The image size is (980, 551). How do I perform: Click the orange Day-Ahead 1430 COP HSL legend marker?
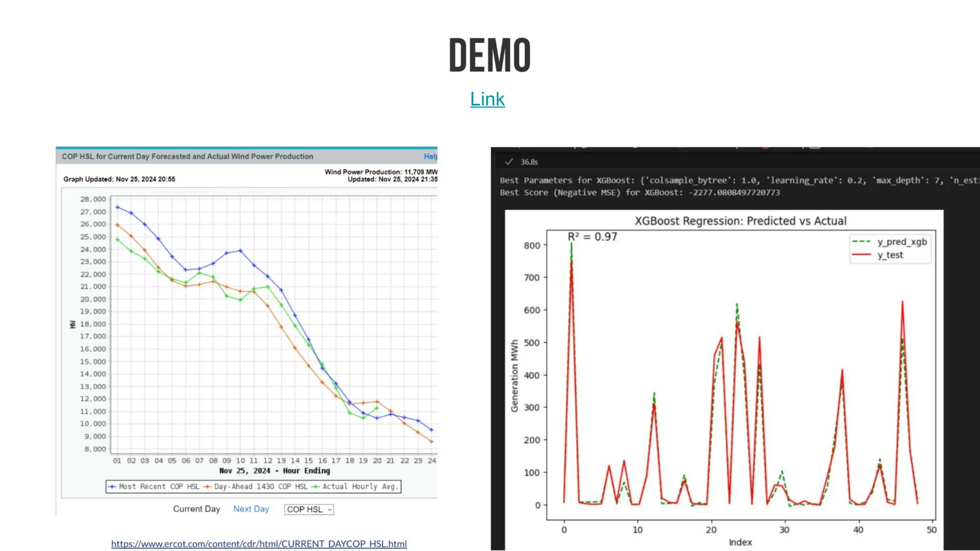coord(207,486)
